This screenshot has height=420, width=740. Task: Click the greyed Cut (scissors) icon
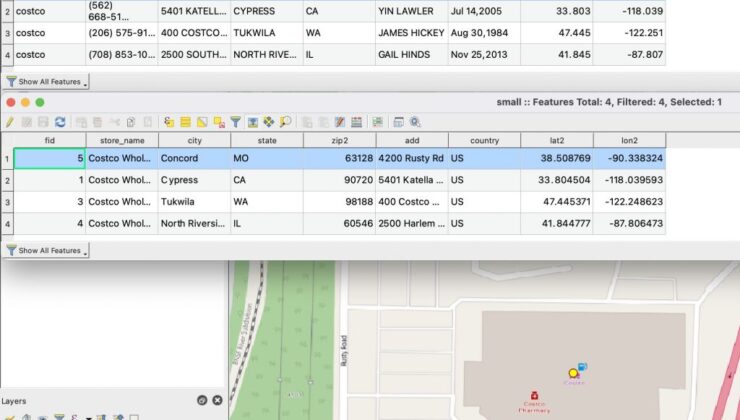tap(114, 122)
